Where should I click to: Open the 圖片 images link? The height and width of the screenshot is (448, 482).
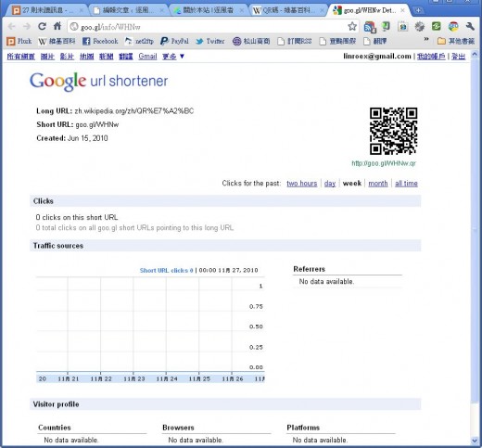47,57
